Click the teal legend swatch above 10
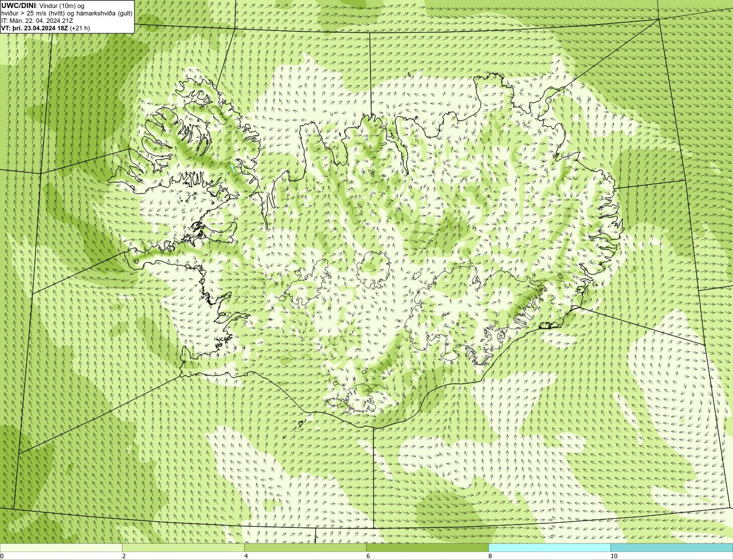Viewport: 733px width, 560px height. [672, 547]
